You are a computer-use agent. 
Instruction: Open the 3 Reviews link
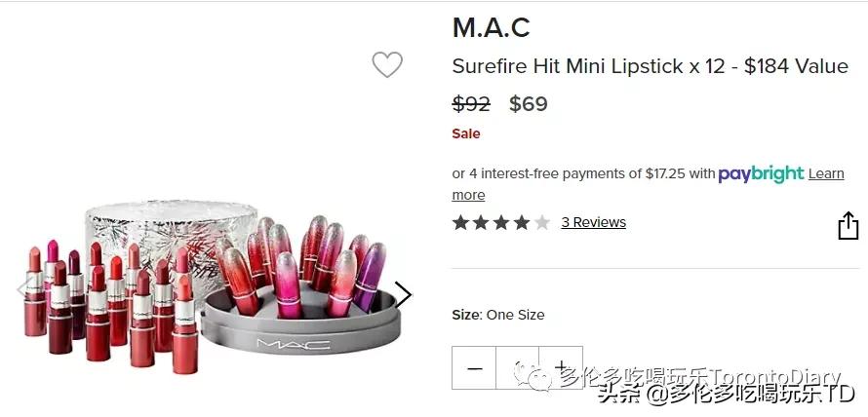(x=593, y=222)
